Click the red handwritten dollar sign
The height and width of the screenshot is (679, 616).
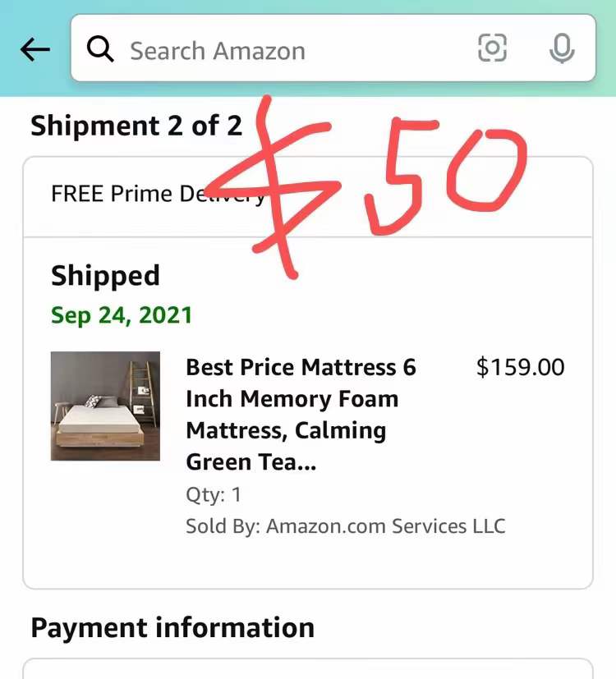(273, 187)
